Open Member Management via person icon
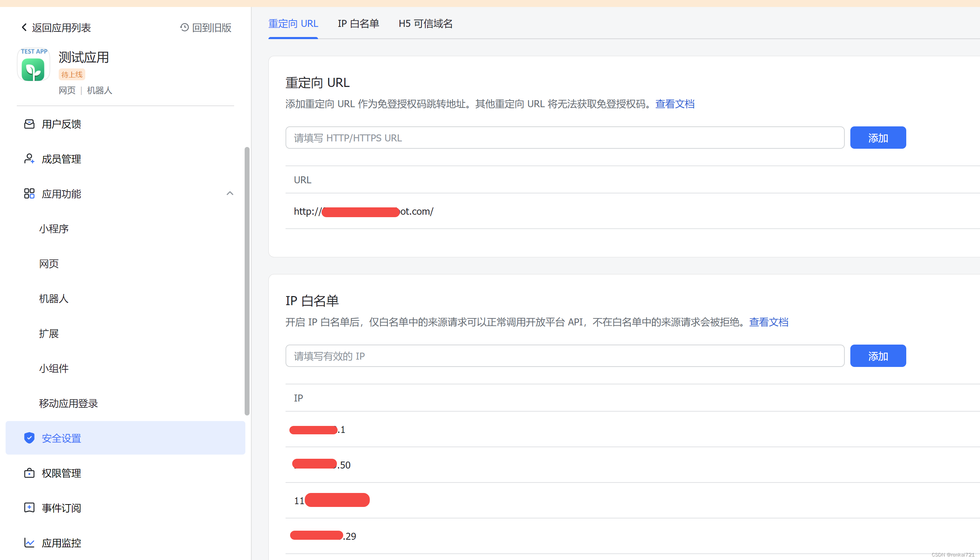980x560 pixels. (x=29, y=159)
